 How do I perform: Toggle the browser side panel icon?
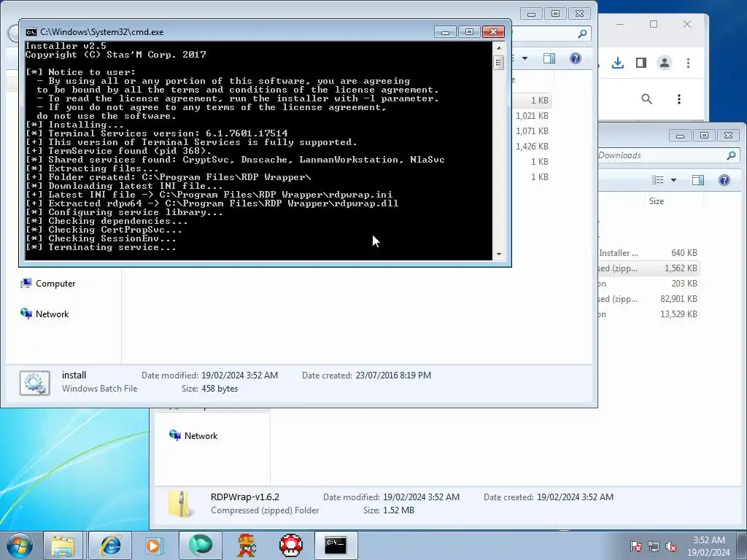(640, 63)
